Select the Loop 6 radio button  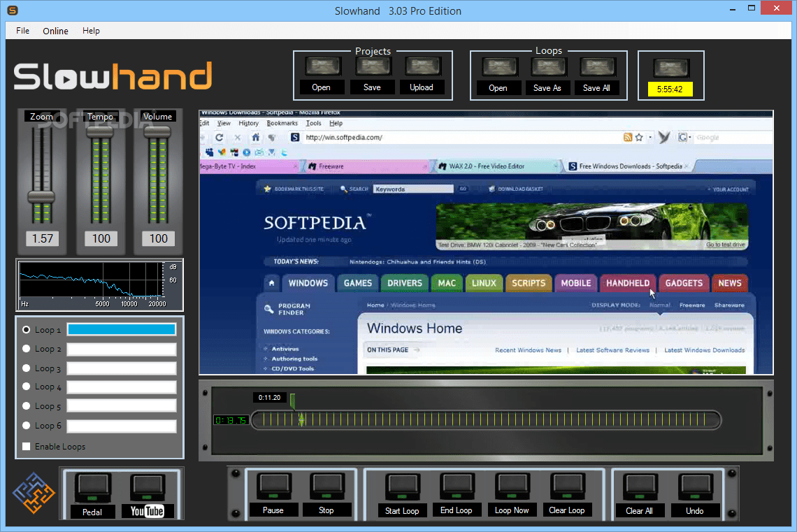coord(27,425)
